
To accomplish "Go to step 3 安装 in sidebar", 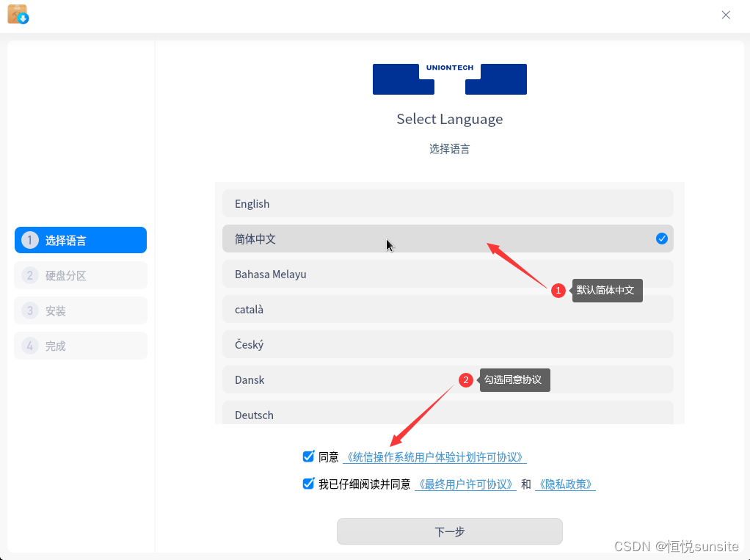I will pos(81,311).
